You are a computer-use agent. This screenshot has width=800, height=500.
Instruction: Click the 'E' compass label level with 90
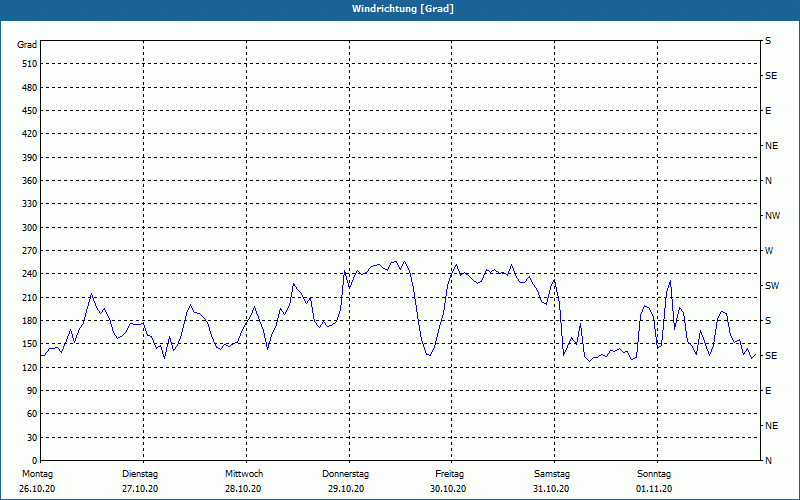(x=768, y=391)
